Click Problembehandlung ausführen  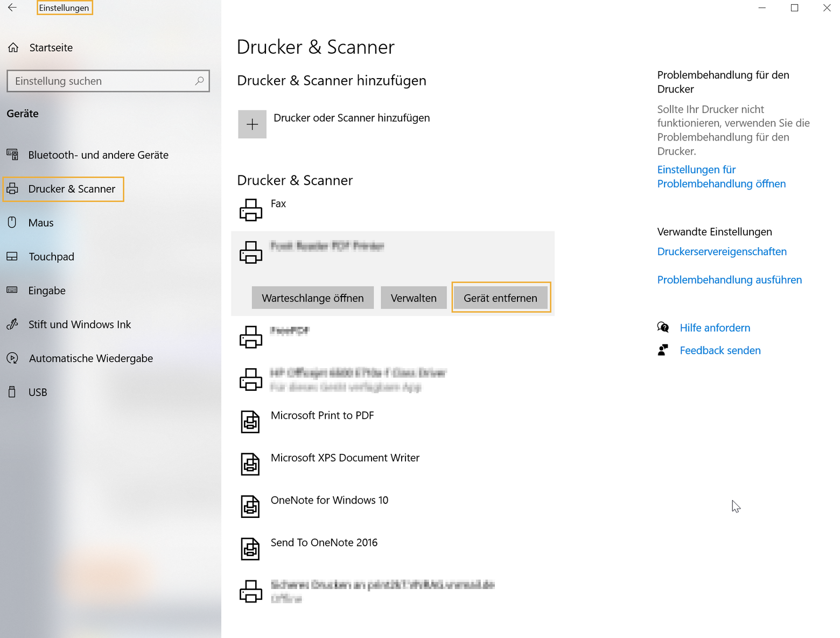point(729,279)
